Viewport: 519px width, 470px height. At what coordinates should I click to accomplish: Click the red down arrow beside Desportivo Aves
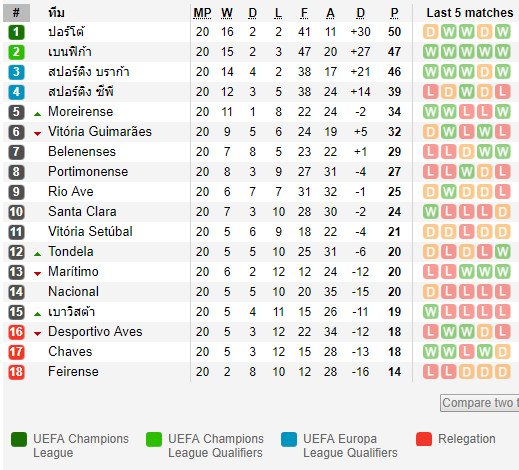[37, 334]
